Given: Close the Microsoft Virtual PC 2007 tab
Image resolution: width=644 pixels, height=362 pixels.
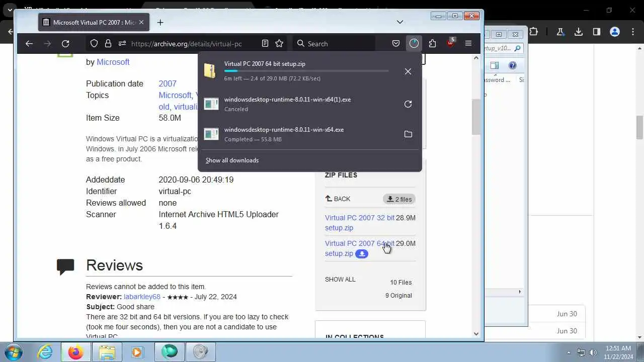Looking at the screenshot, I should (x=141, y=22).
